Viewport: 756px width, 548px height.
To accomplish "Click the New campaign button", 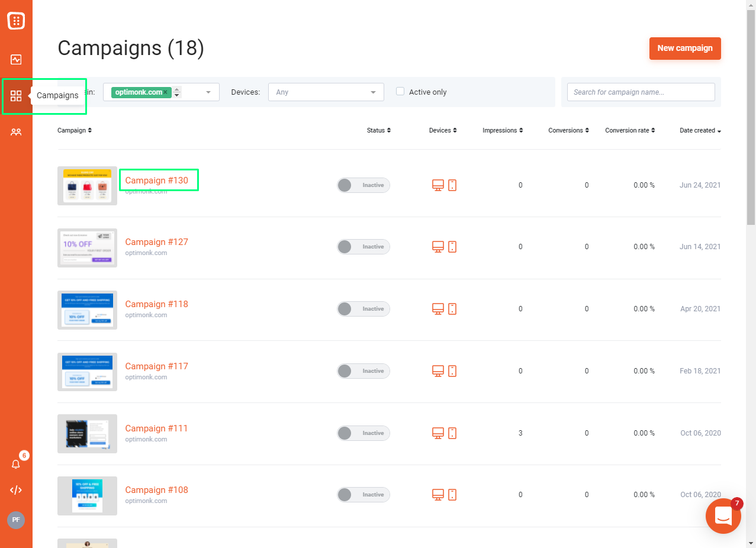I will [685, 49].
